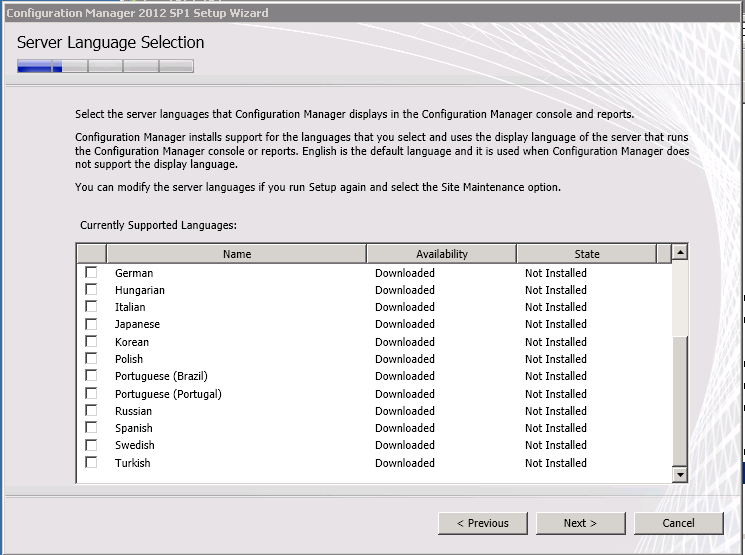Check the German language checkbox
The width and height of the screenshot is (745, 555).
[92, 273]
